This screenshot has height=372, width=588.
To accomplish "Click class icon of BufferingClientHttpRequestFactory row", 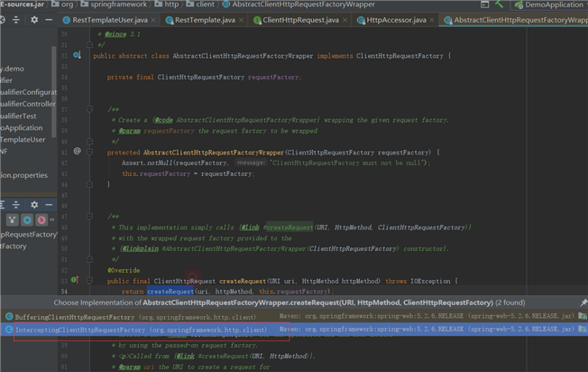I will (x=9, y=316).
